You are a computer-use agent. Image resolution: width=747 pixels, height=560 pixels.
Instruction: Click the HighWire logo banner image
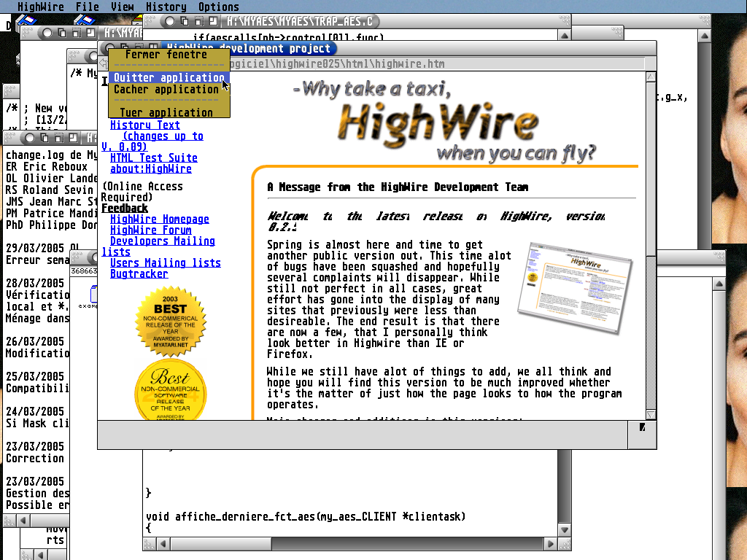click(x=443, y=122)
